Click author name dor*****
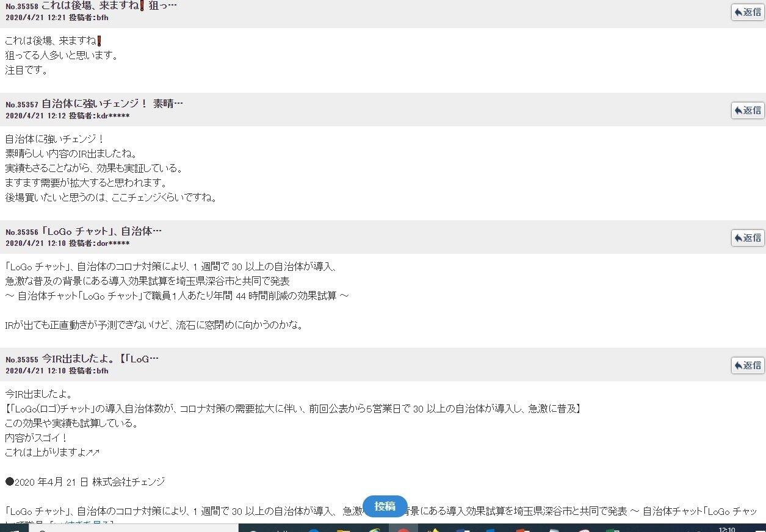 [113, 243]
